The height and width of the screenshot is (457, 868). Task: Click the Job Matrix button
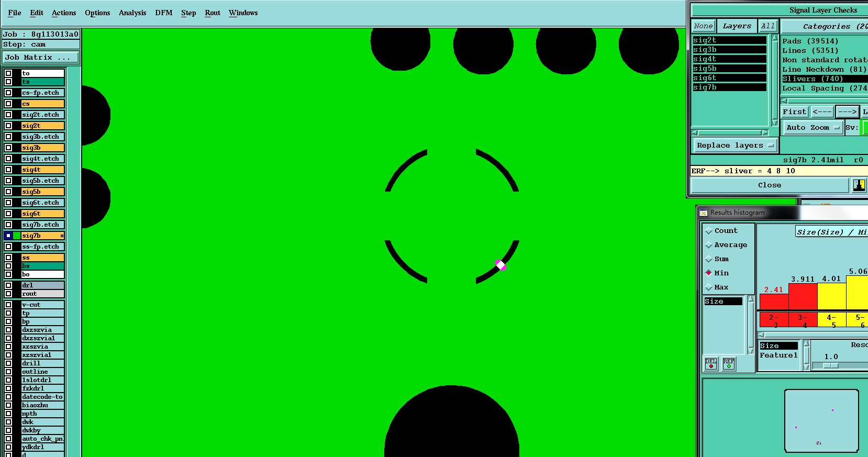[x=41, y=57]
